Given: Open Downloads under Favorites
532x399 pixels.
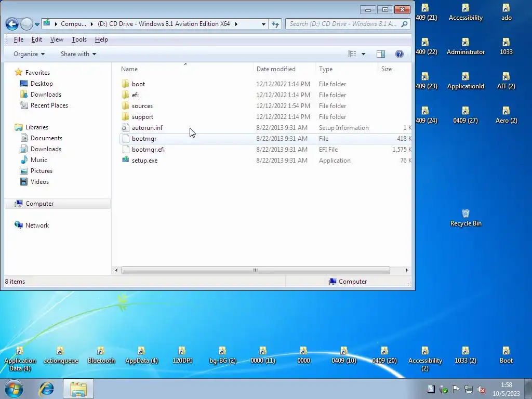Looking at the screenshot, I should pos(46,95).
